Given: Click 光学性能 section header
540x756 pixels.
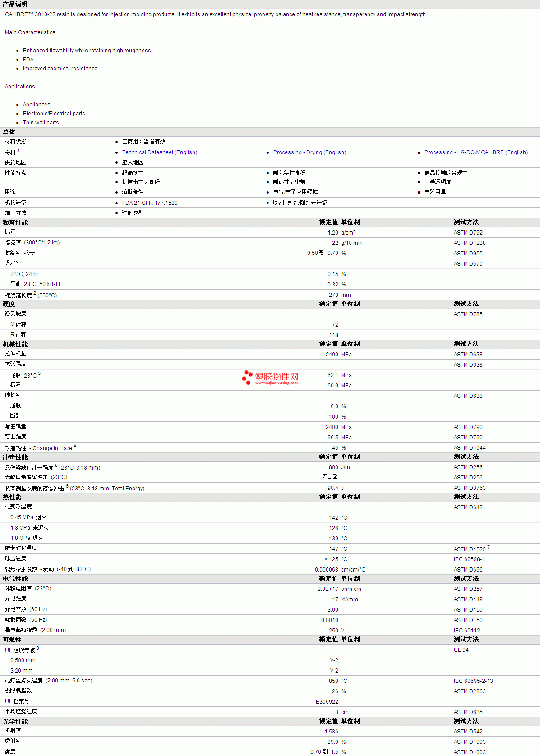Looking at the screenshot, I should pyautogui.click(x=15, y=722).
